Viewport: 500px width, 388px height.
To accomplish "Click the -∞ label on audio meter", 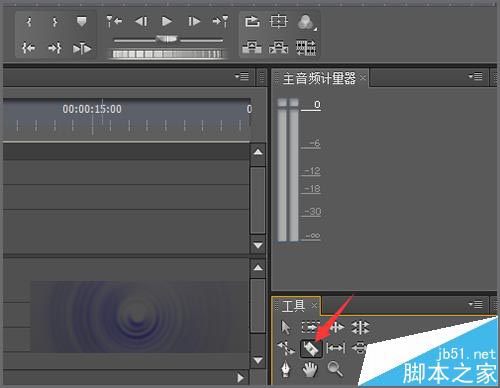I will pos(313,236).
